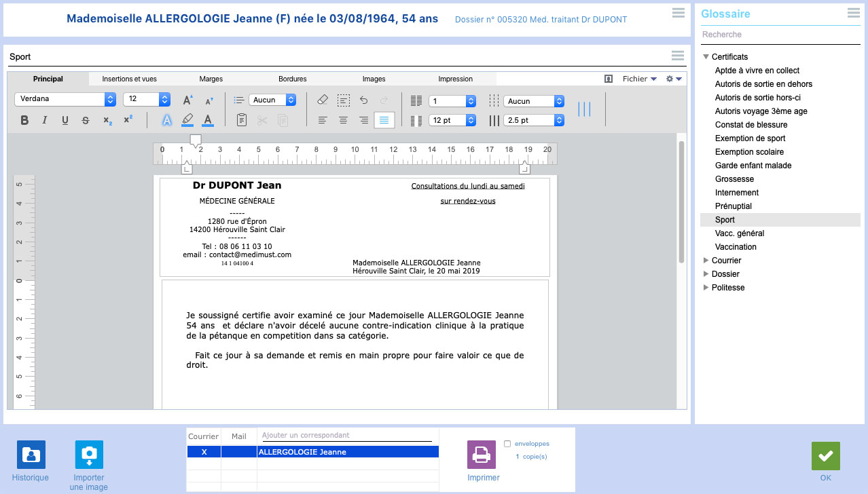Undo the last edit
This screenshot has height=494, width=868.
[x=364, y=100]
